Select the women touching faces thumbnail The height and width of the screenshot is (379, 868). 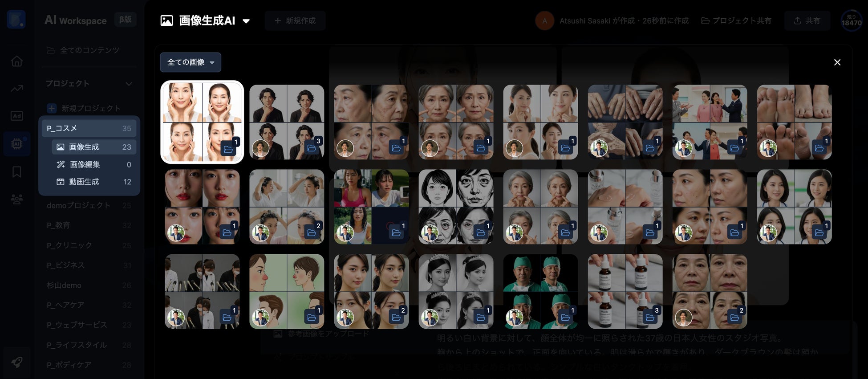click(x=202, y=122)
